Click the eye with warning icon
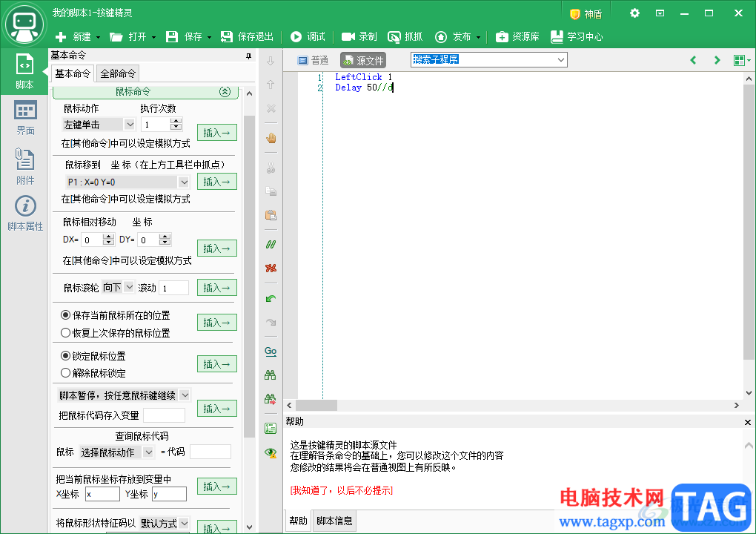 [x=271, y=452]
